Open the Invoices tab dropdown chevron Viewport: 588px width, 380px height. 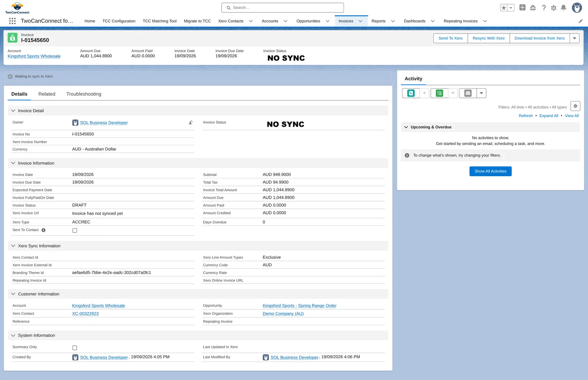click(361, 21)
